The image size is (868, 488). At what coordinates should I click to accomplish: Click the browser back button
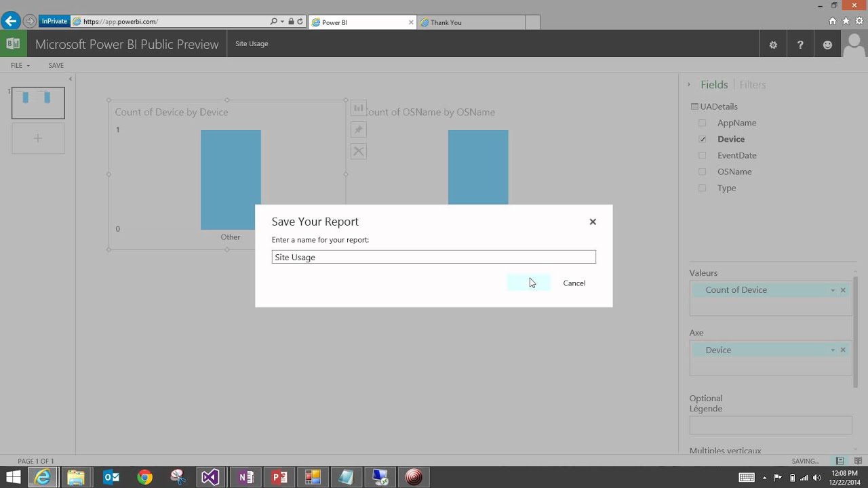click(x=10, y=21)
